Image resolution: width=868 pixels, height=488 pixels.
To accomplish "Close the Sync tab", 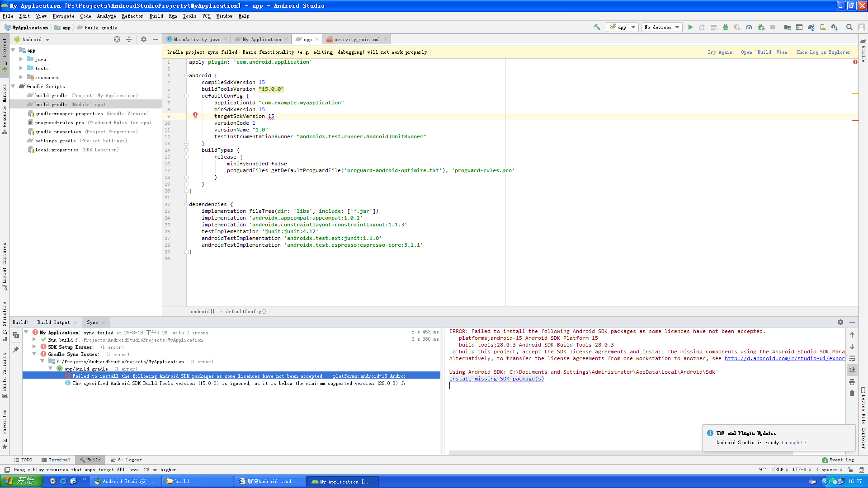I will point(103,322).
